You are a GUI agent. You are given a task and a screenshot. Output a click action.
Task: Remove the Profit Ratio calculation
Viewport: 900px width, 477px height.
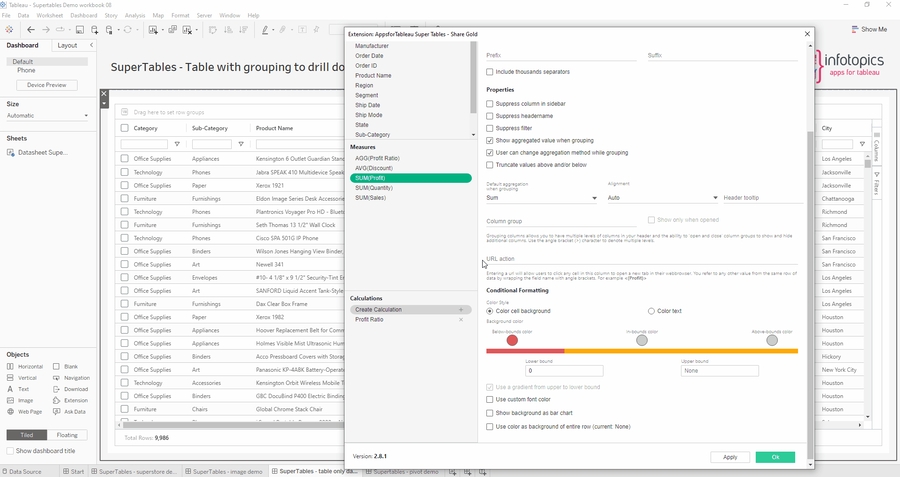tap(461, 319)
